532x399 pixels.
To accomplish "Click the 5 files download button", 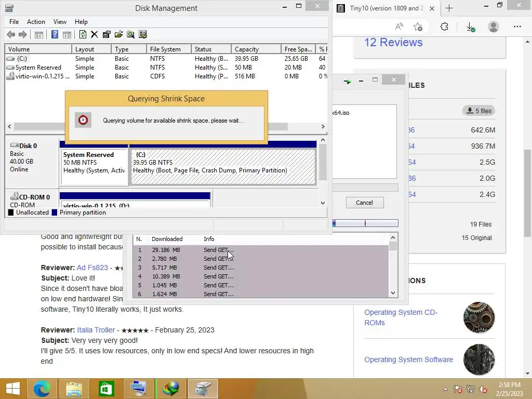I will 478,111.
